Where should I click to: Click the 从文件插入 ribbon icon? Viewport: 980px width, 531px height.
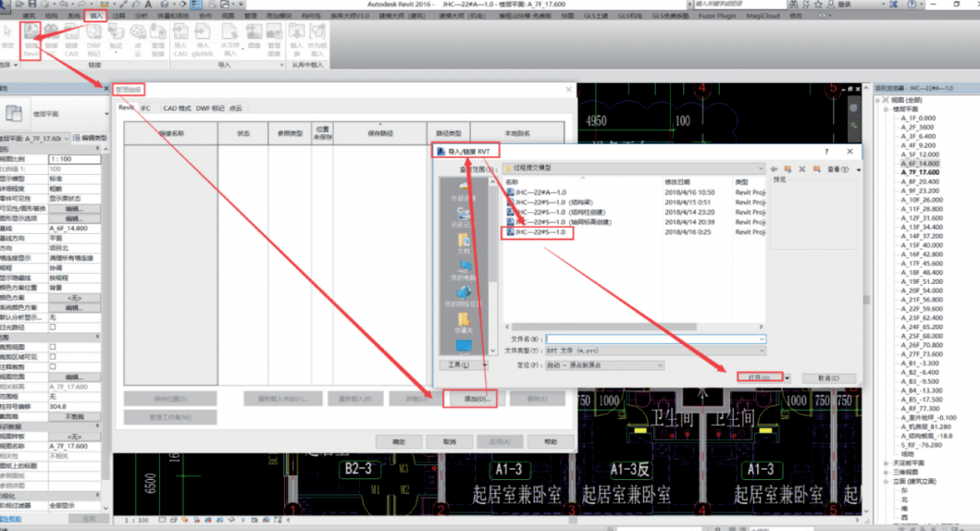[x=230, y=41]
